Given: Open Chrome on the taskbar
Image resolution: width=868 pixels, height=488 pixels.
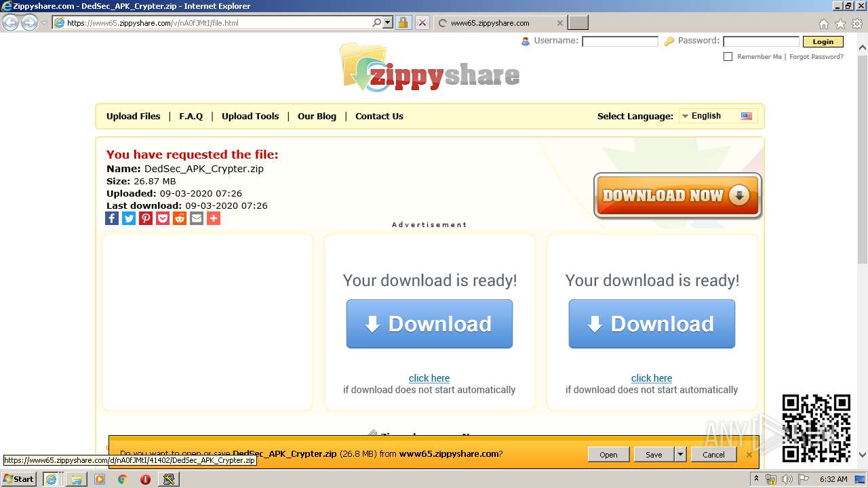Looking at the screenshot, I should click(x=122, y=479).
